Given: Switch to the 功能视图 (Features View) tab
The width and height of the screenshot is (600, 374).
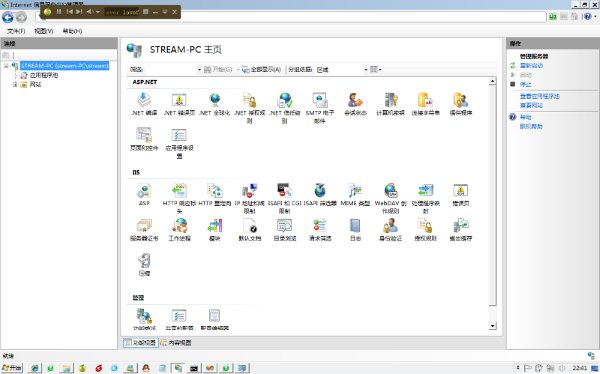Looking at the screenshot, I should (141, 343).
